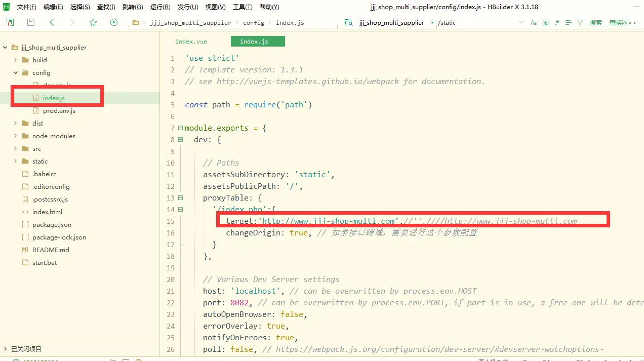
Task: Click the breadcrumb folder icon
Action: click(135, 23)
